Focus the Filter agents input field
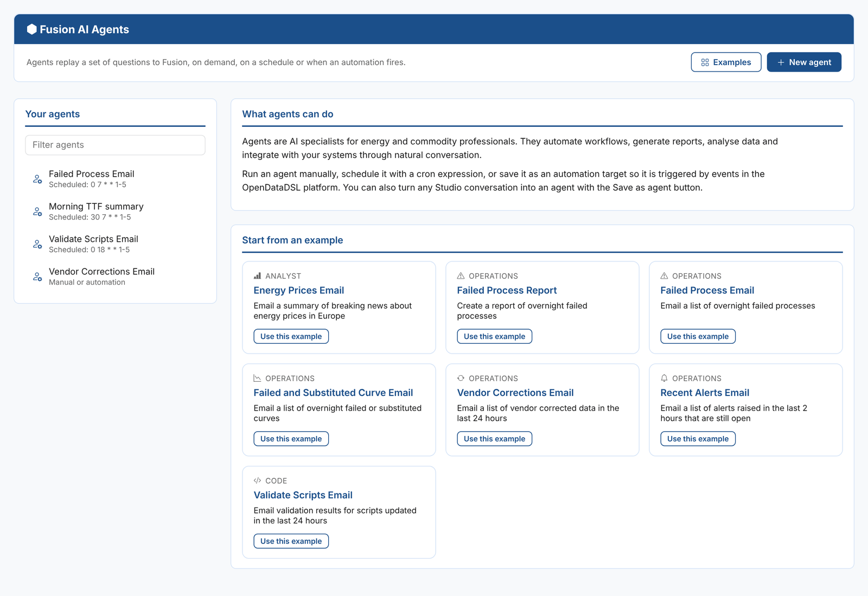This screenshot has width=868, height=596. (x=115, y=145)
